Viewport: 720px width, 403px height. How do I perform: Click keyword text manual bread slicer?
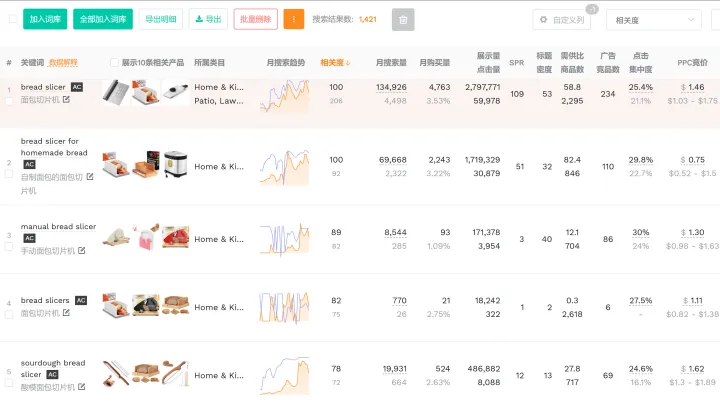[58, 226]
